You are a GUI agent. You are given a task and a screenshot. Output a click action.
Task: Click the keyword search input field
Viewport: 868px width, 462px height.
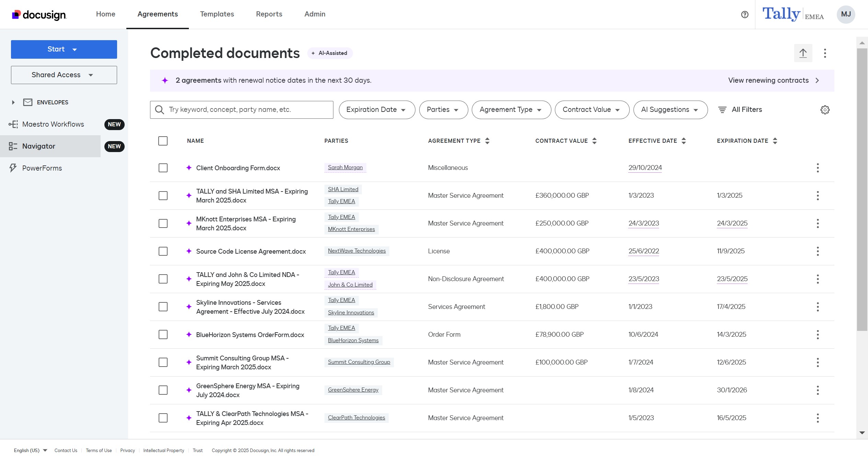click(x=247, y=110)
